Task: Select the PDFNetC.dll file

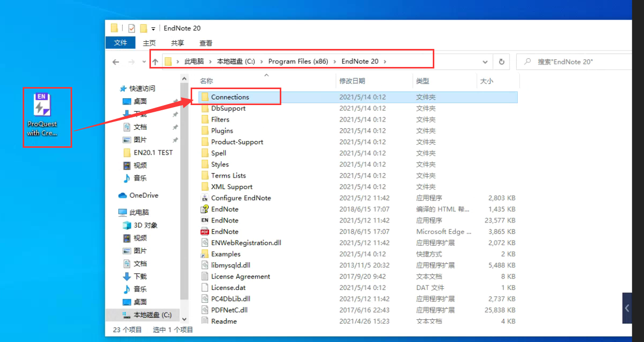Action: (358, 310)
